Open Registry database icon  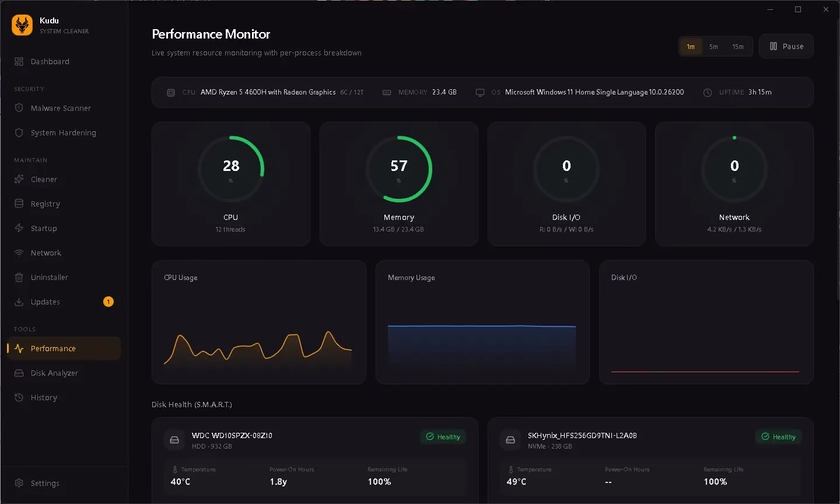(19, 204)
